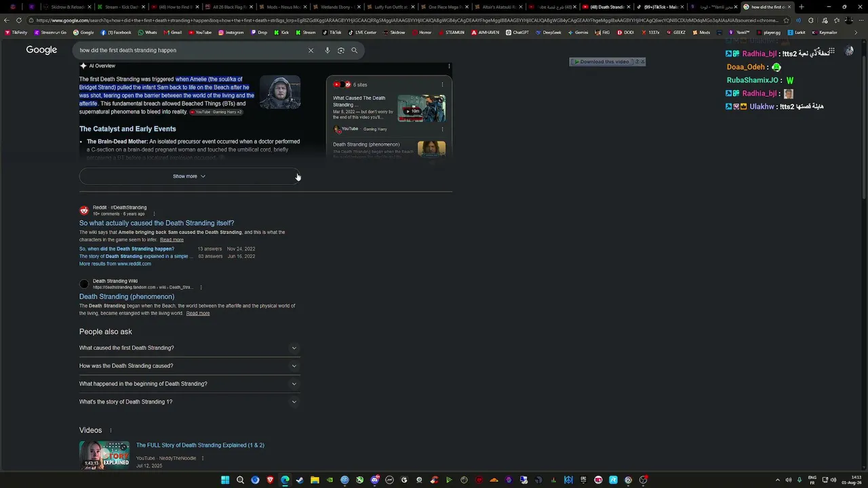This screenshot has width=868, height=488.
Task: Open 'So what actually caused the Death Stranding itself?'
Action: (x=157, y=223)
